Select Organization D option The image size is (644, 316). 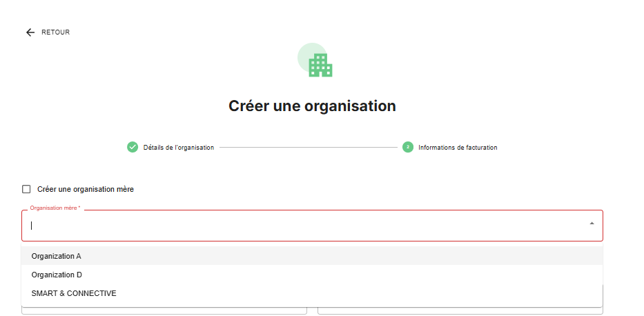(x=312, y=275)
